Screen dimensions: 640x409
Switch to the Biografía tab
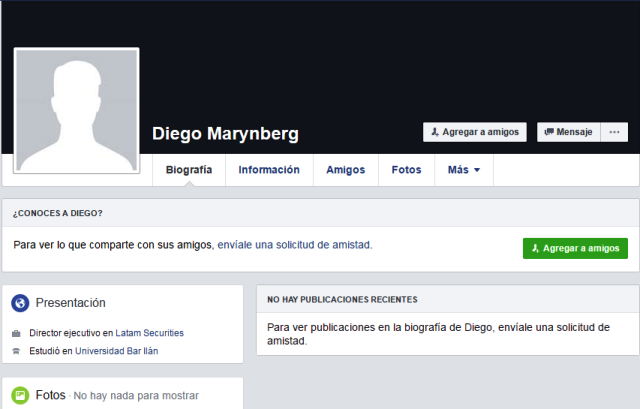189,170
